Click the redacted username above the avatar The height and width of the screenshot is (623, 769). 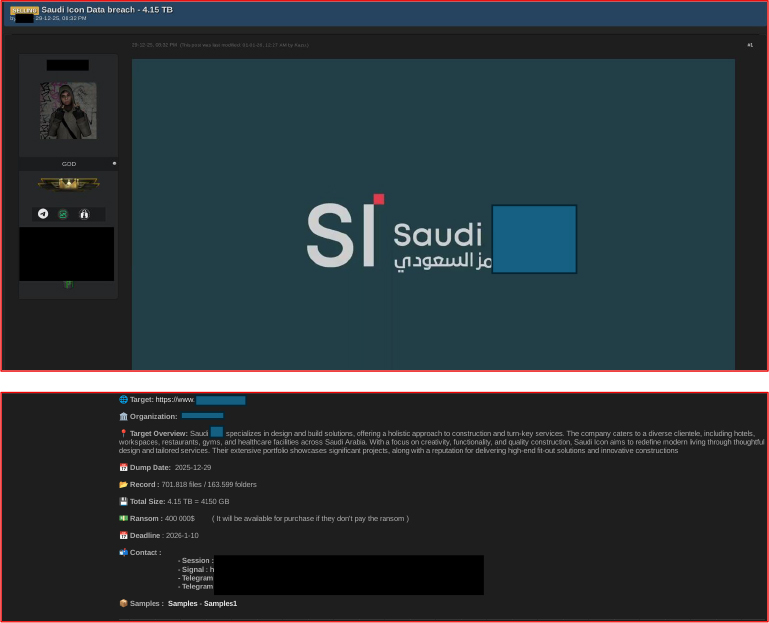[x=67, y=65]
